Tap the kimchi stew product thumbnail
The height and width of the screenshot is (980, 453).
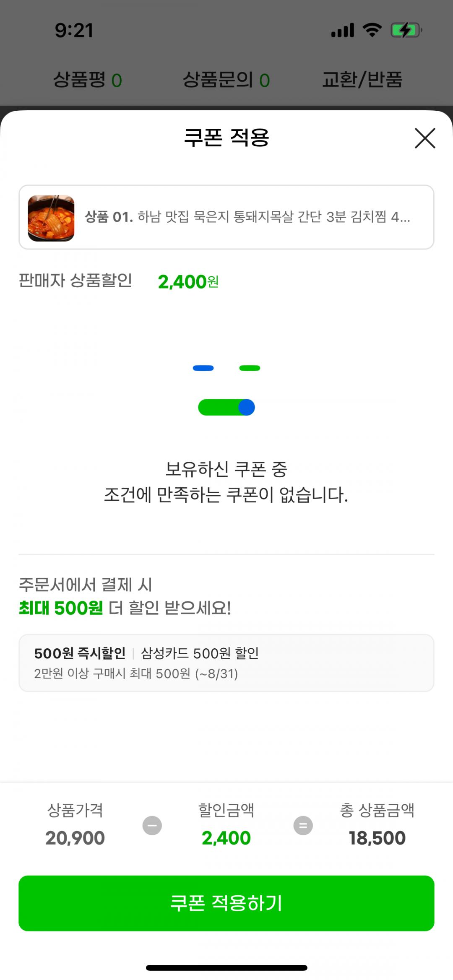click(x=51, y=218)
